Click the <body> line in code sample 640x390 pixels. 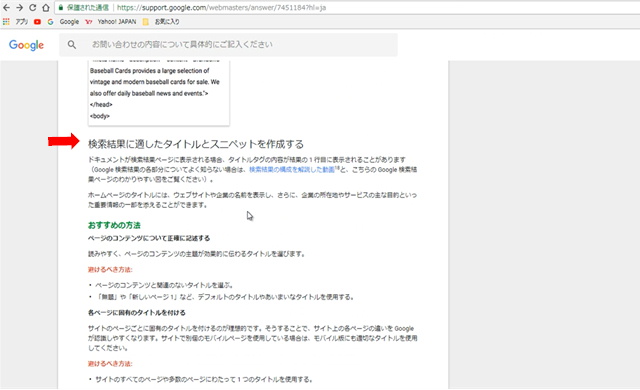[100, 116]
